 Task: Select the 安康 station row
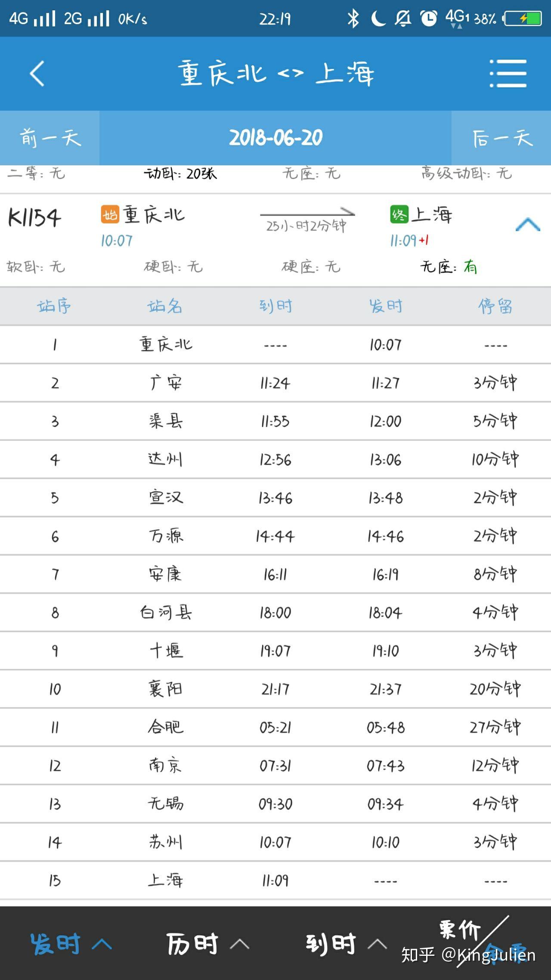tap(275, 574)
